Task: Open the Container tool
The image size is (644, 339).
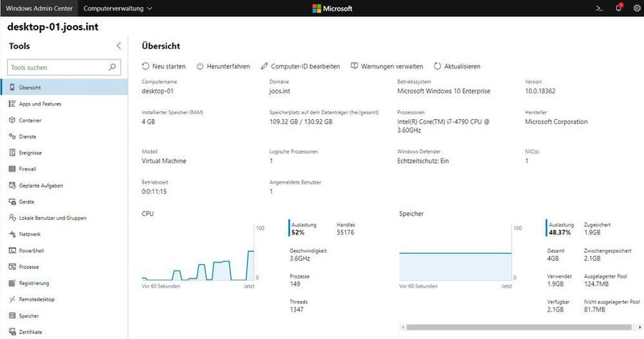Action: 64,121
